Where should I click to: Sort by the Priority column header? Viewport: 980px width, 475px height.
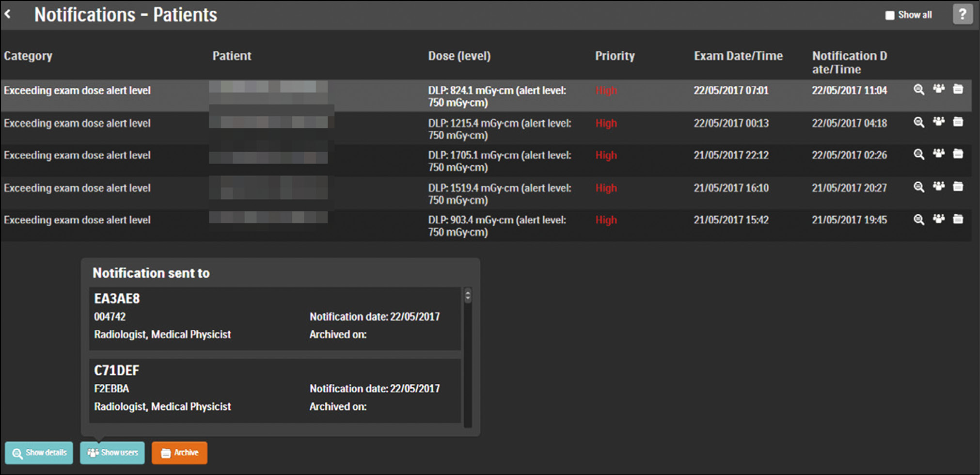[x=615, y=56]
